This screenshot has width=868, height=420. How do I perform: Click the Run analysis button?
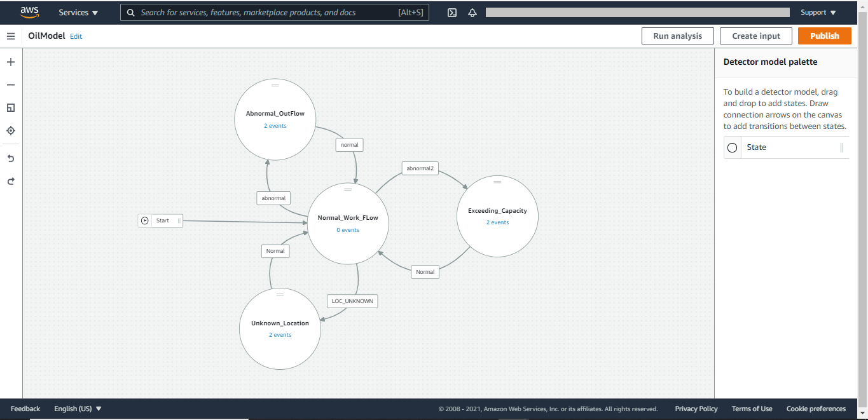coord(678,36)
